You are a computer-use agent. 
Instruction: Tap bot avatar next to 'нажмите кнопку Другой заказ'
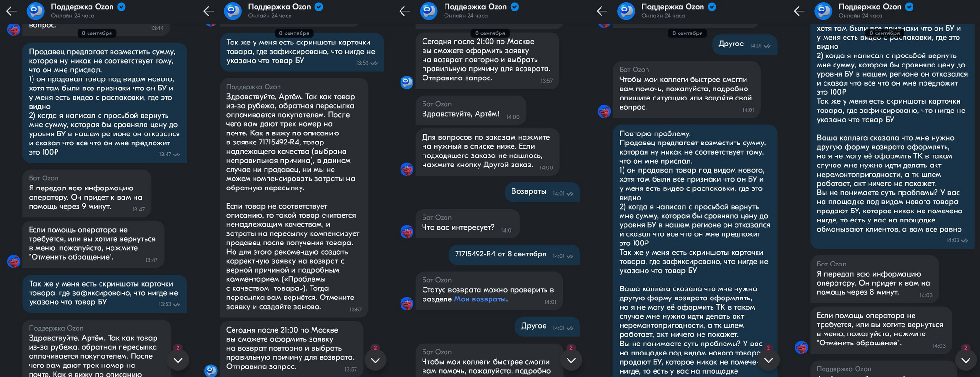(x=407, y=169)
